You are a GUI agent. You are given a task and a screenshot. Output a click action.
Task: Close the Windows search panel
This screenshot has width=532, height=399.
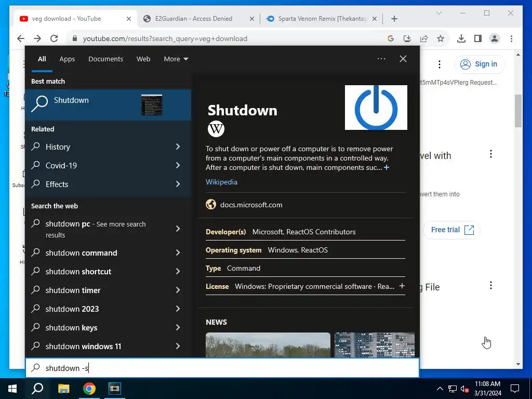pyautogui.click(x=403, y=59)
